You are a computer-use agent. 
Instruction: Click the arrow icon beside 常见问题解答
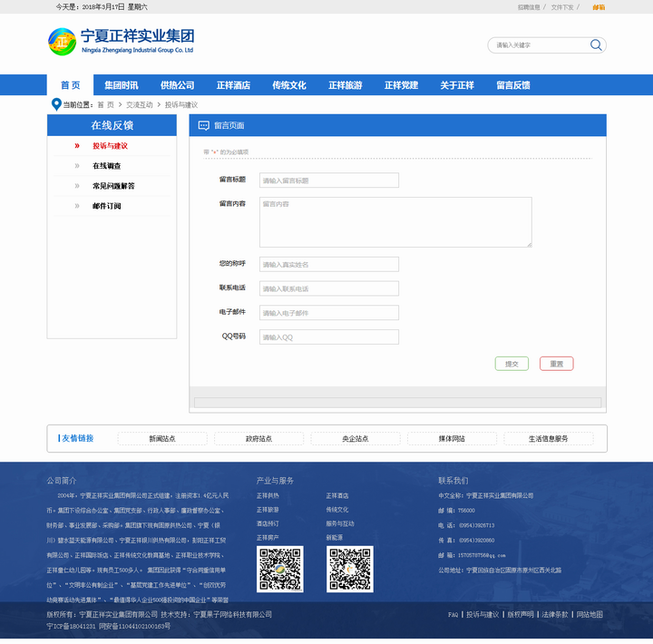(x=77, y=186)
